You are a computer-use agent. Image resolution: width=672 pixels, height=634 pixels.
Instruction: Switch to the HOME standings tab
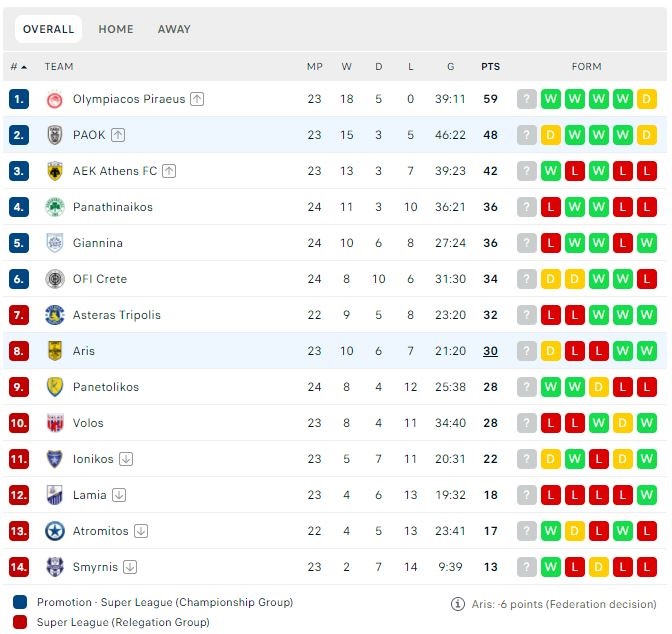[116, 29]
